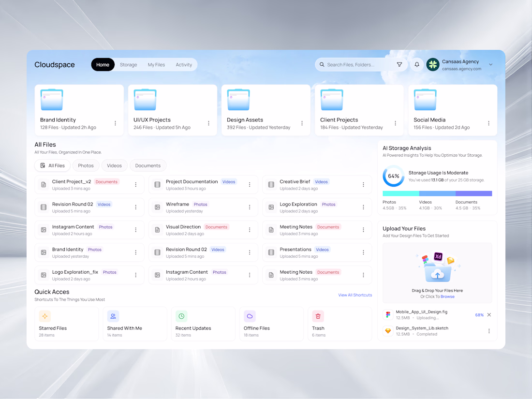
Task: Select the Recent Updates clock icon
Action: 181,316
